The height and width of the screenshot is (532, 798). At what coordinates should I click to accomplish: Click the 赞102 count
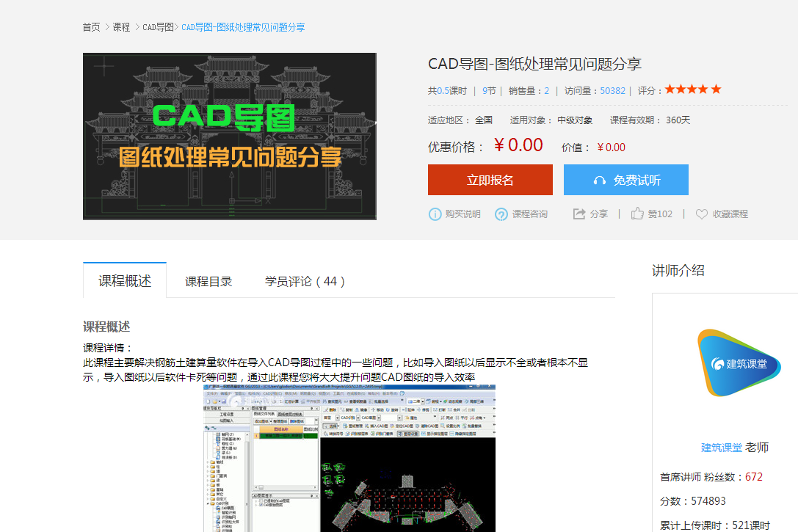click(x=660, y=214)
